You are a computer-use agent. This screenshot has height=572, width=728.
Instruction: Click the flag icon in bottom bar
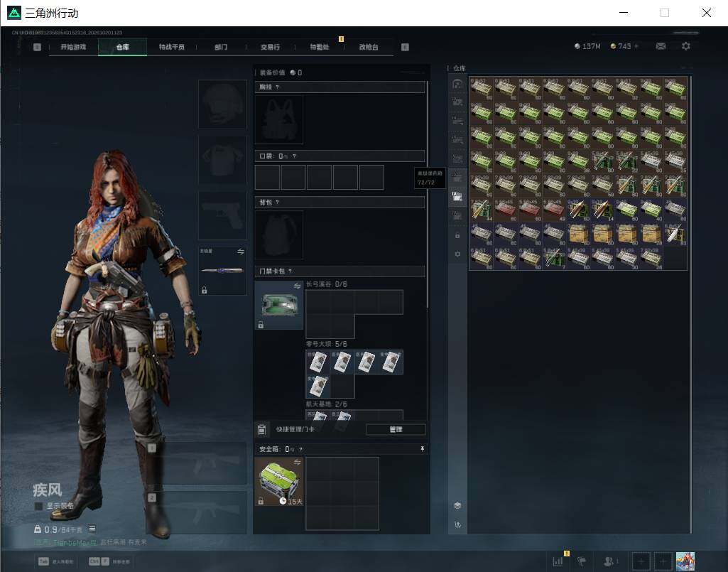point(582,561)
